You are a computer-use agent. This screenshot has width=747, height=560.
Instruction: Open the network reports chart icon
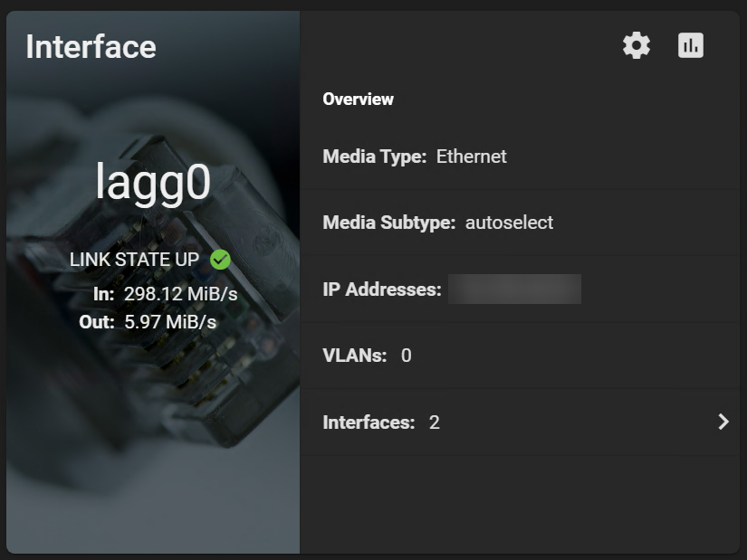tap(691, 46)
